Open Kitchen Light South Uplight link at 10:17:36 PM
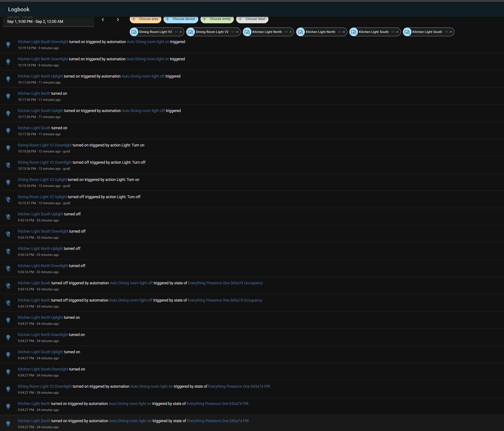Viewport: 504px width, 431px height. tap(40, 110)
